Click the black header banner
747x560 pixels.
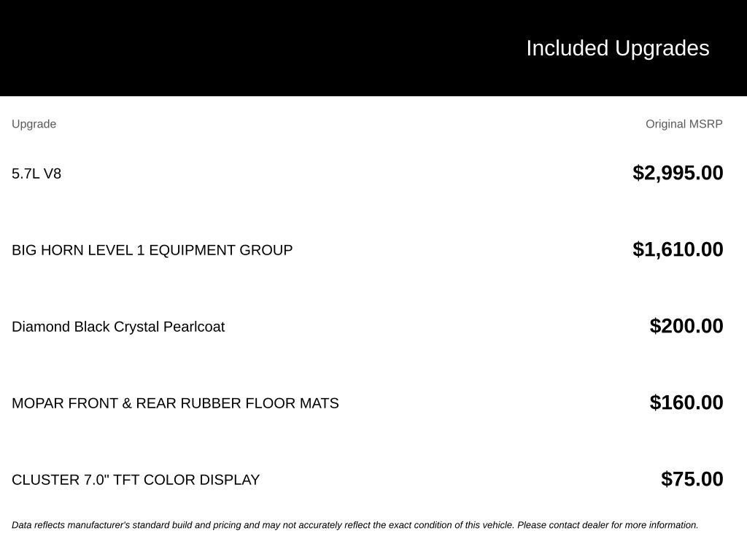click(x=373, y=48)
